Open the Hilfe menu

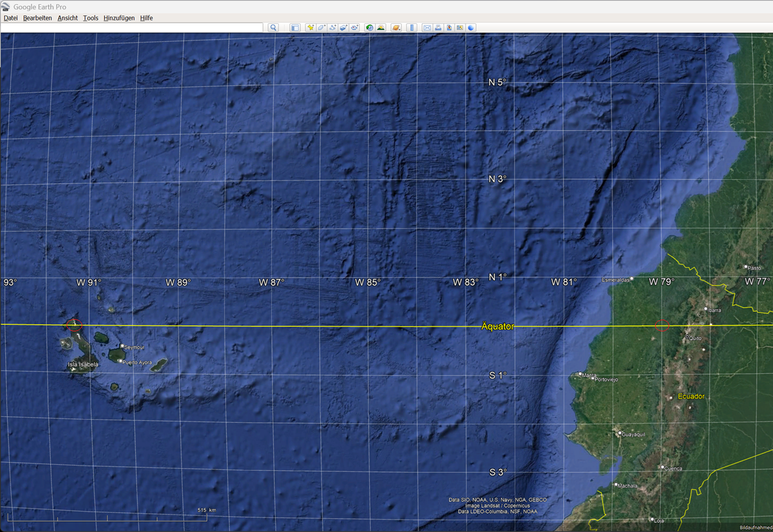pyautogui.click(x=146, y=18)
